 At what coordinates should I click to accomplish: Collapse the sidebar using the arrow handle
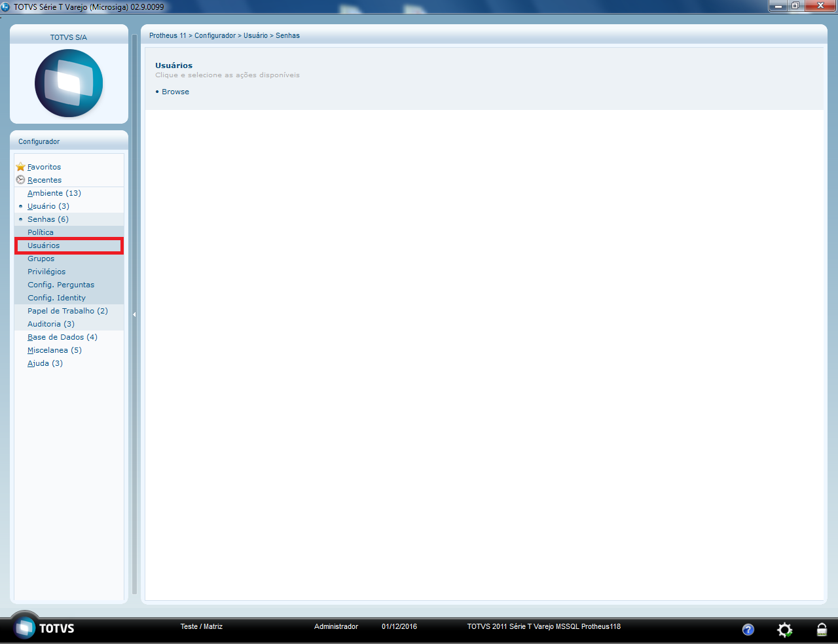134,315
